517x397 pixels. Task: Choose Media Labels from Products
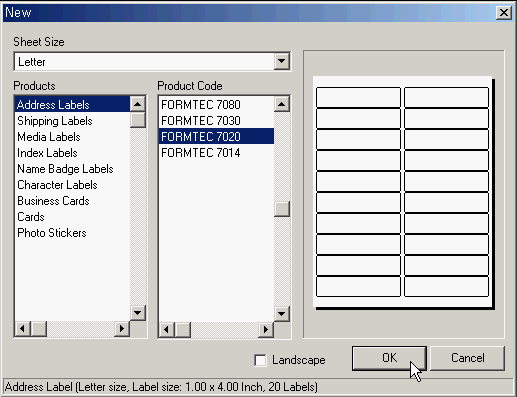click(x=72, y=137)
